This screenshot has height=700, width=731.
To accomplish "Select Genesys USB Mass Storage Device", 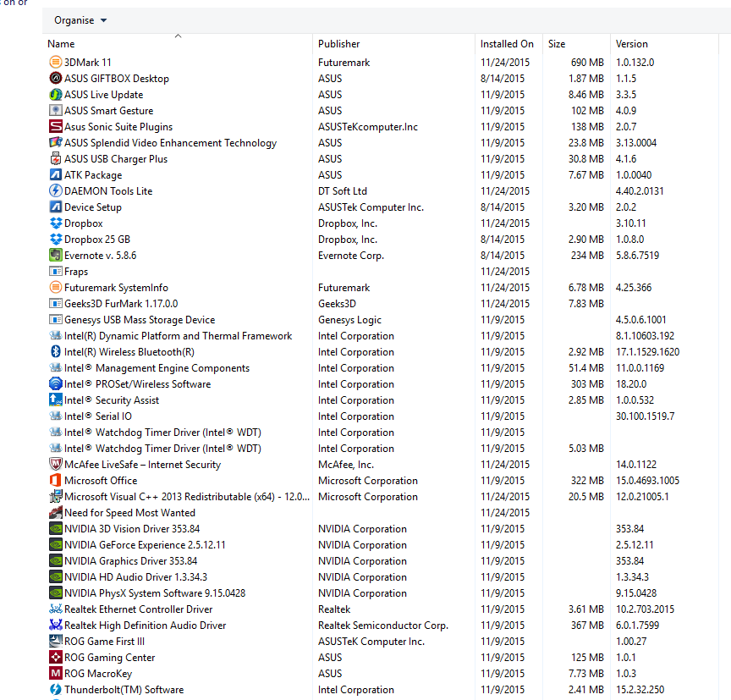I will coord(140,320).
